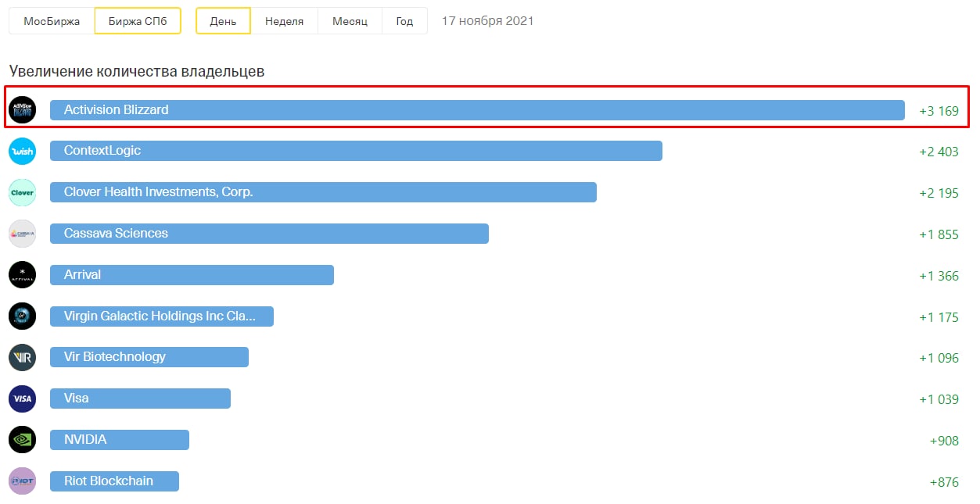Click the +1 096 value
The image size is (980, 504).
pos(939,358)
